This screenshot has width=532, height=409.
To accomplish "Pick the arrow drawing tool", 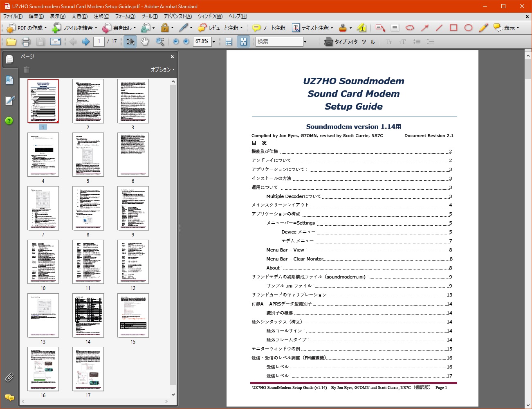I will [x=425, y=28].
